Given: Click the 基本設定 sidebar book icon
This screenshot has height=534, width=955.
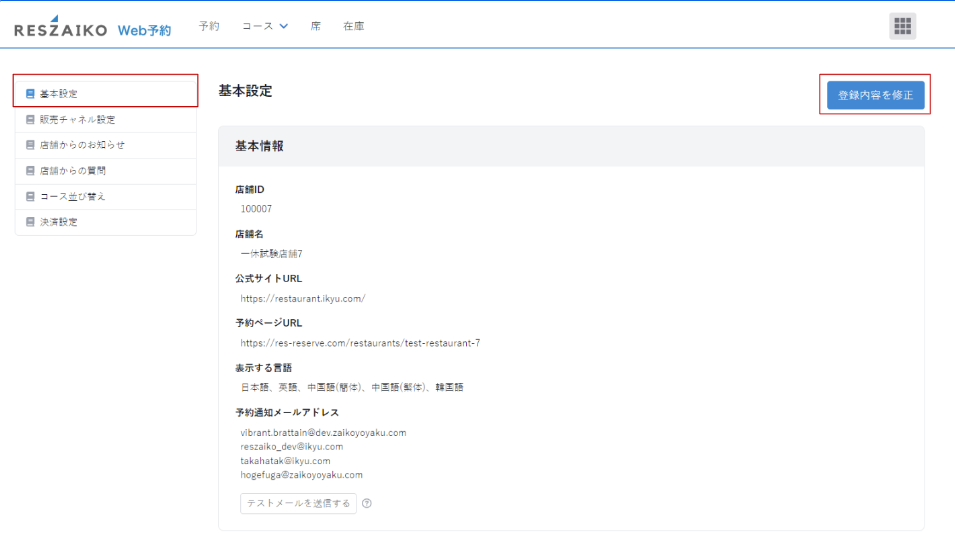Looking at the screenshot, I should pyautogui.click(x=30, y=94).
